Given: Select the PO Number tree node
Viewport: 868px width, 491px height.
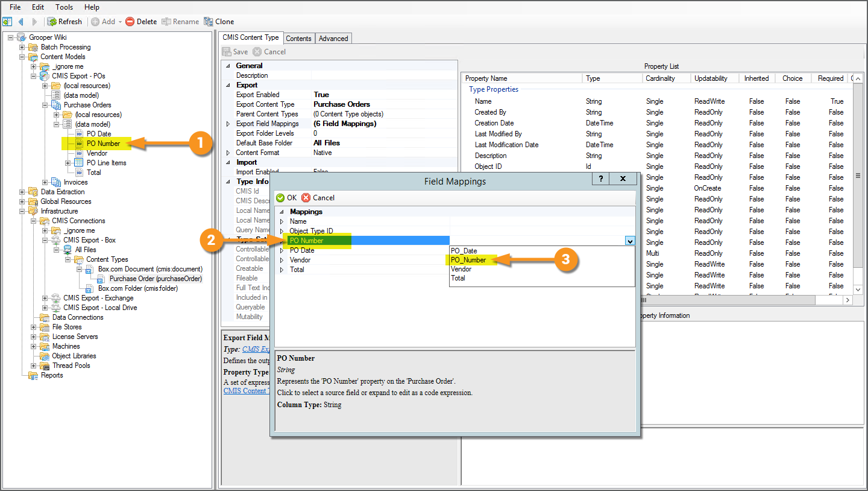Looking at the screenshot, I should 103,144.
